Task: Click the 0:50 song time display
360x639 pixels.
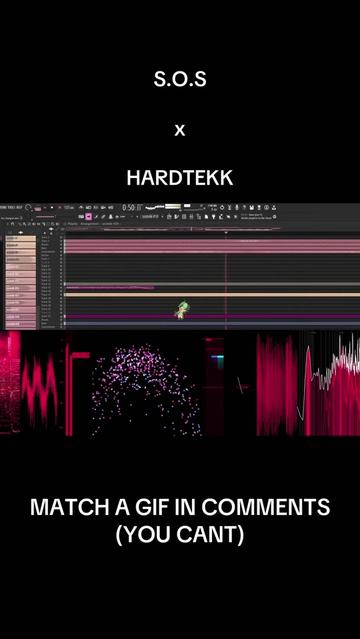Action: point(132,207)
